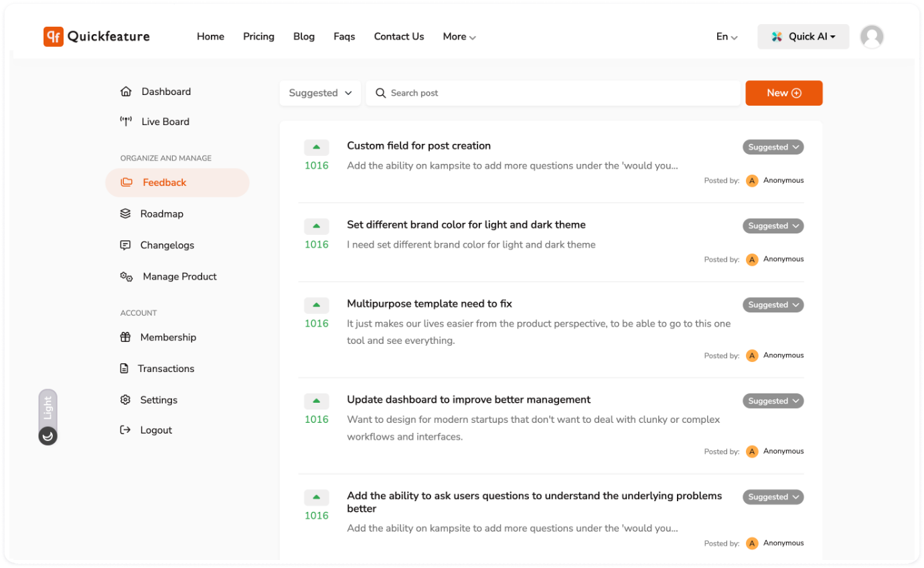Image resolution: width=924 pixels, height=568 pixels.
Task: Open the Pricing page in navigation
Action: [258, 37]
